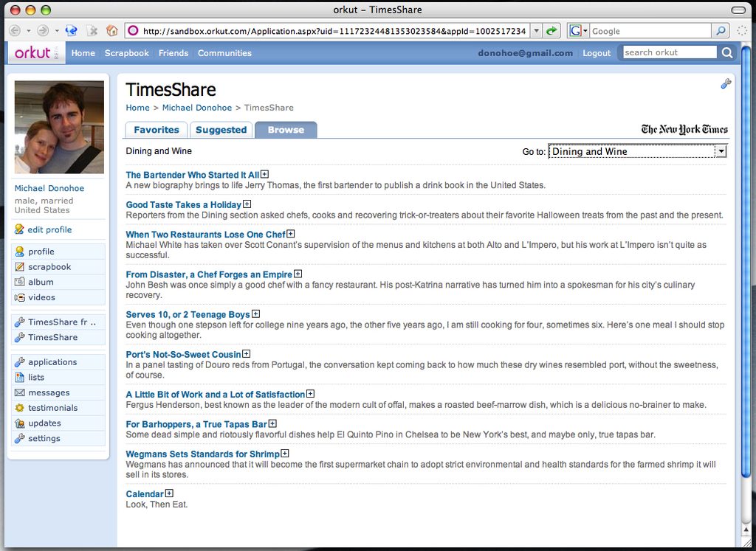
Task: Click the browser home icon
Action: [x=112, y=31]
